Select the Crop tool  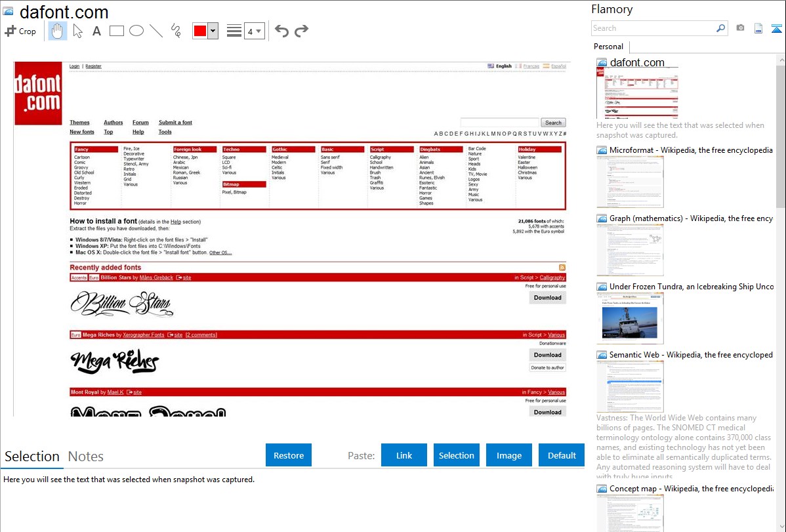click(x=20, y=31)
